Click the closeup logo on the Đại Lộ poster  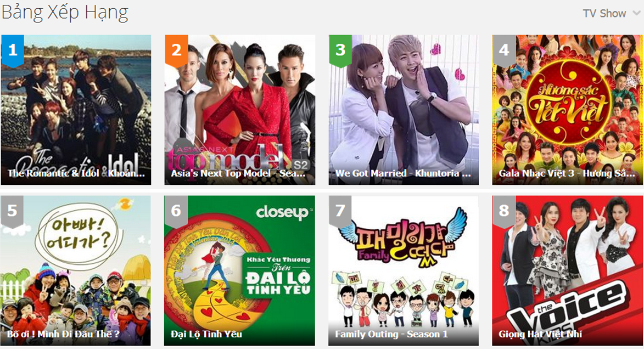point(283,212)
